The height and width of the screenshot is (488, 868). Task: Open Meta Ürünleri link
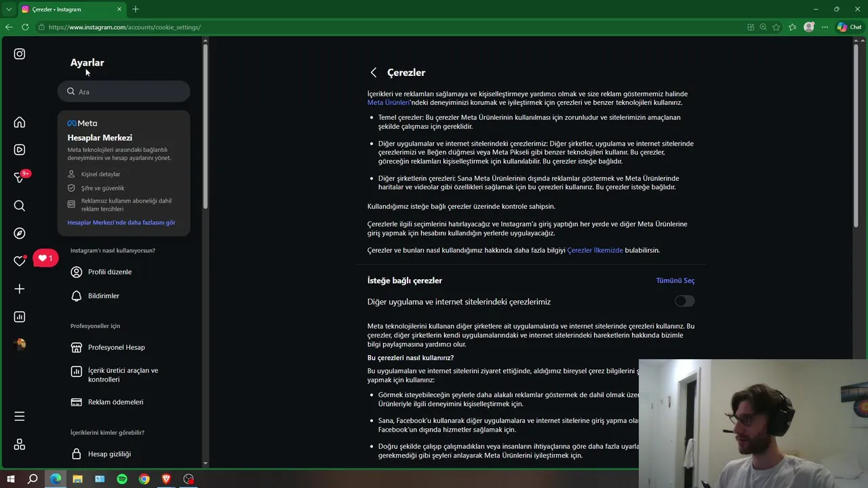(388, 102)
